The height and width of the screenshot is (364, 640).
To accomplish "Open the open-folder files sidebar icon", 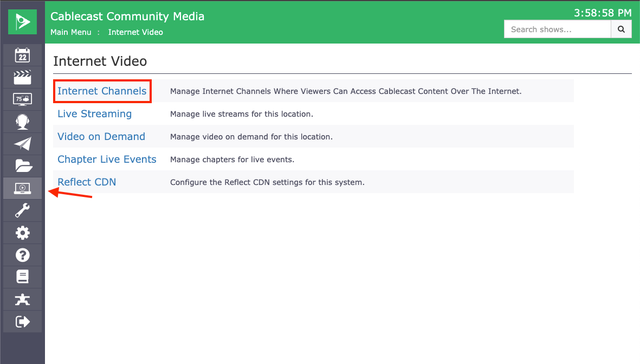I will coord(23,166).
